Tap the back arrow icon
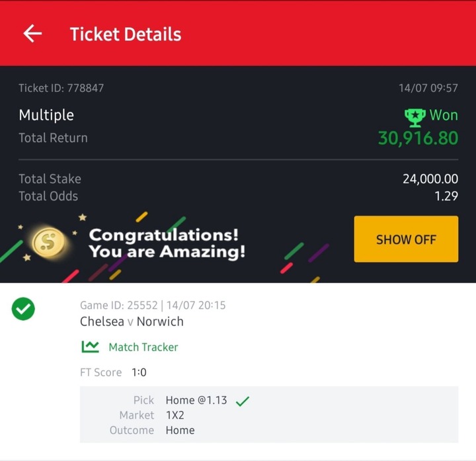 pyautogui.click(x=32, y=34)
